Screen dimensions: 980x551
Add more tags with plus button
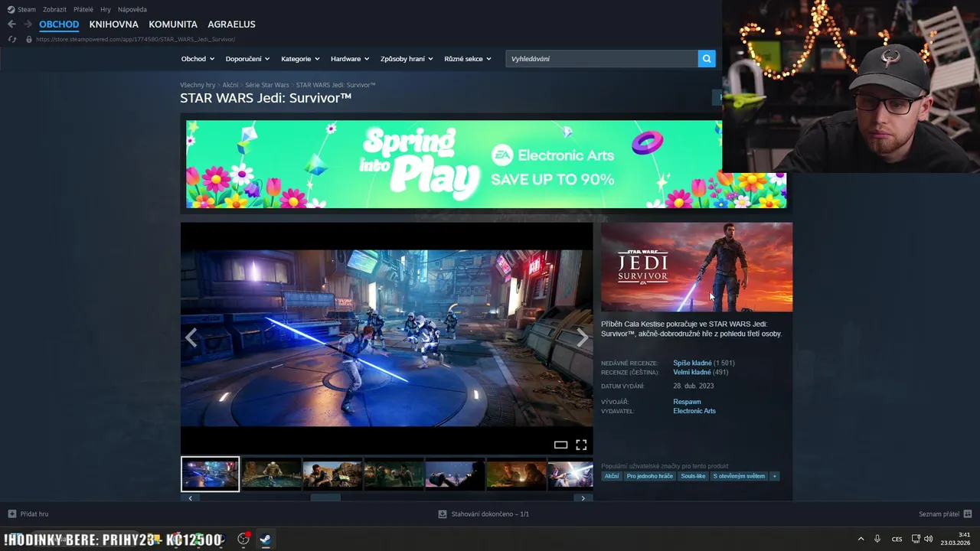pyautogui.click(x=774, y=476)
